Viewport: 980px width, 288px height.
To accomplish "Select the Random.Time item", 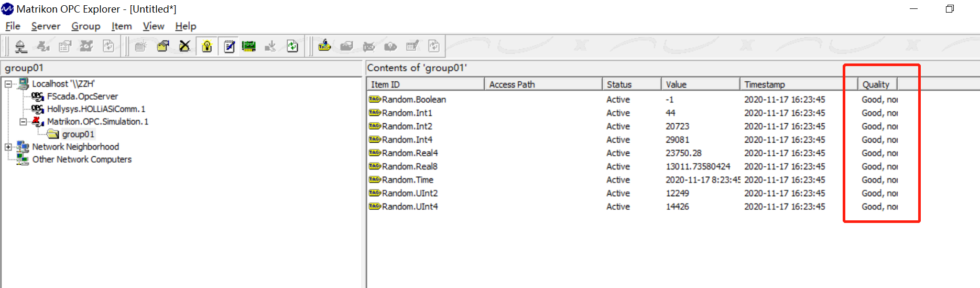I will coord(408,179).
